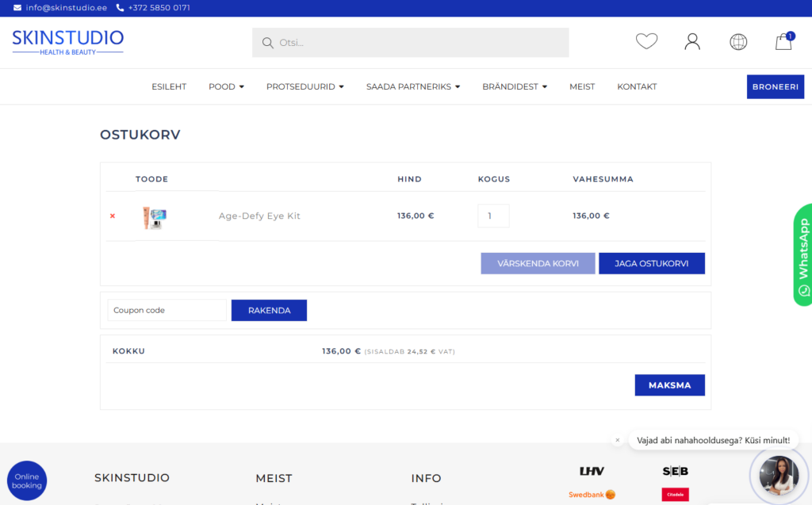
Task: Click the MAKSMA checkout button
Action: (669, 385)
